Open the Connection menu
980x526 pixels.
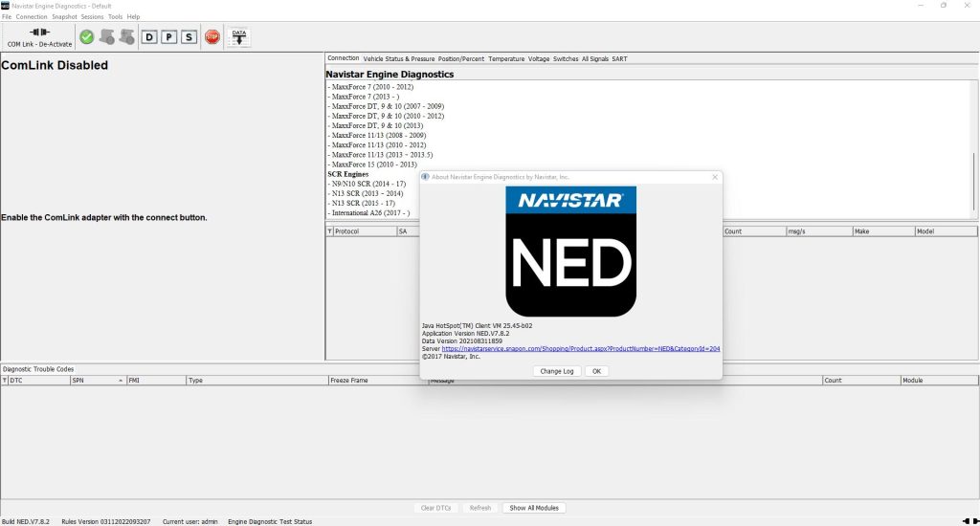32,17
